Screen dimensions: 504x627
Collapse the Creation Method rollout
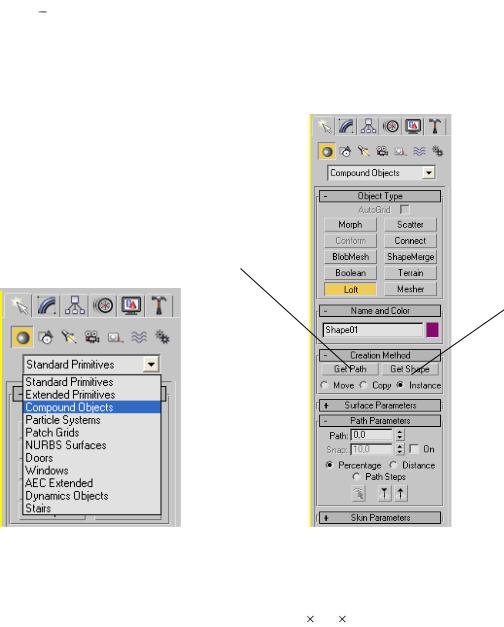tap(380, 355)
